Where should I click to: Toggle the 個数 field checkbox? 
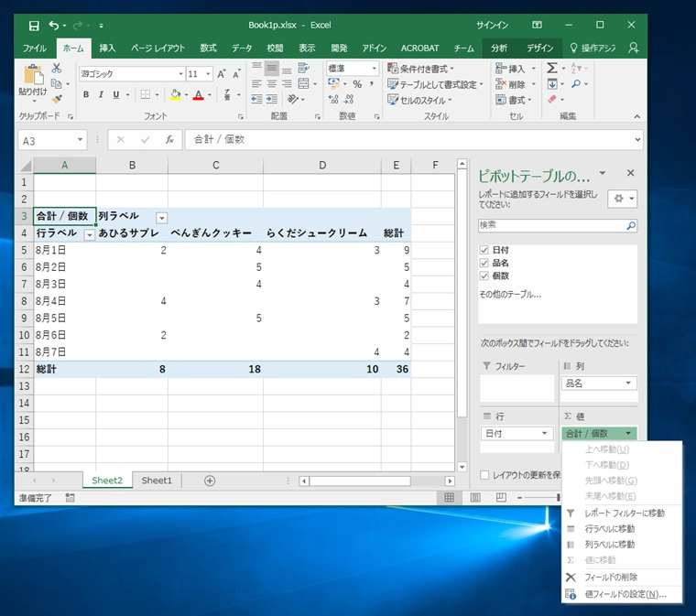click(484, 275)
